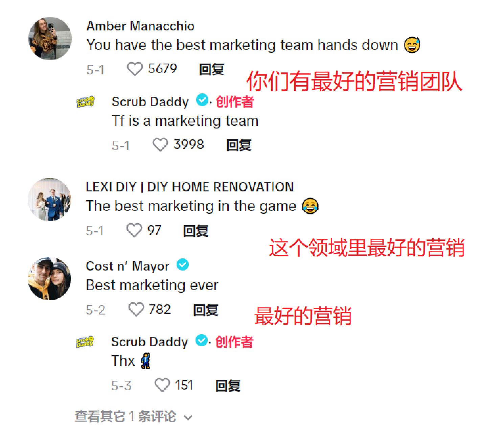Click 回复 under 'Best marketing ever'

[x=206, y=310]
